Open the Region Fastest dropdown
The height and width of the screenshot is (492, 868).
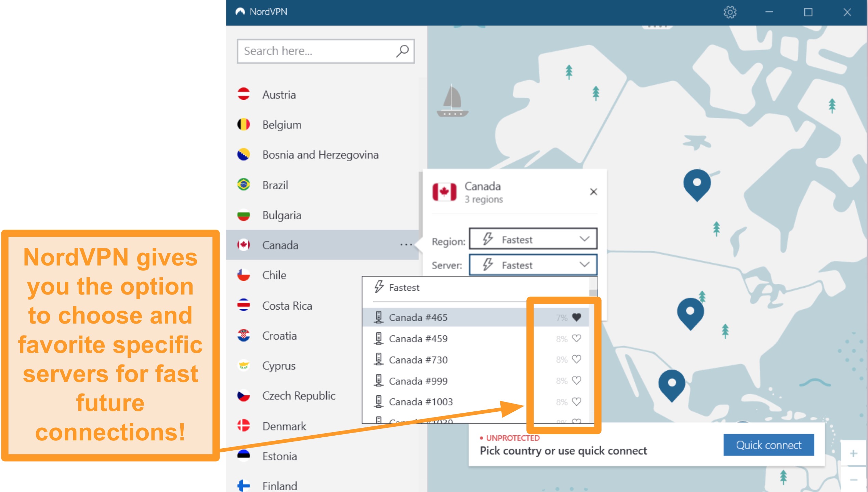(x=533, y=239)
